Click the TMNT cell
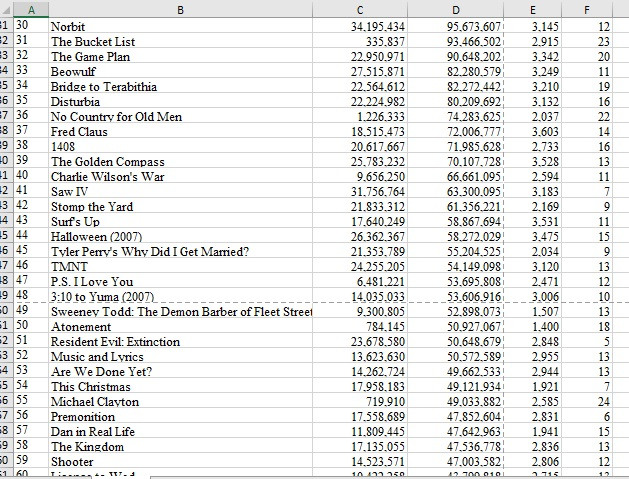This screenshot has height=479, width=629. point(181,266)
